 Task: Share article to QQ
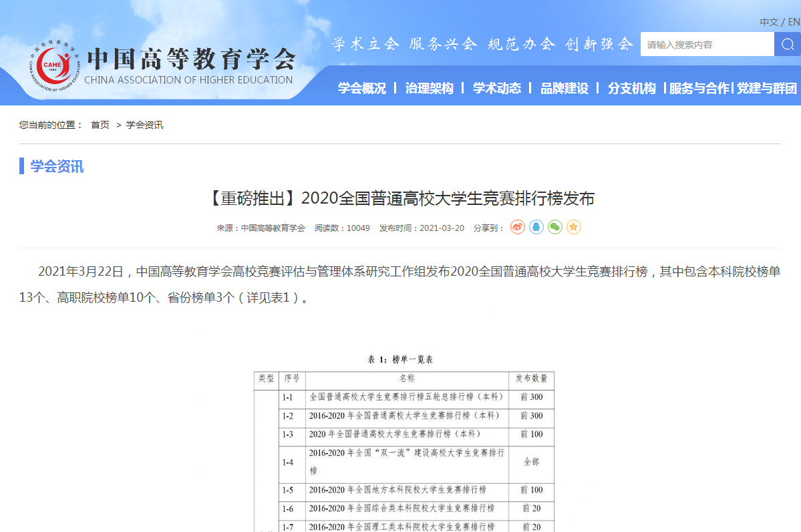coord(536,227)
